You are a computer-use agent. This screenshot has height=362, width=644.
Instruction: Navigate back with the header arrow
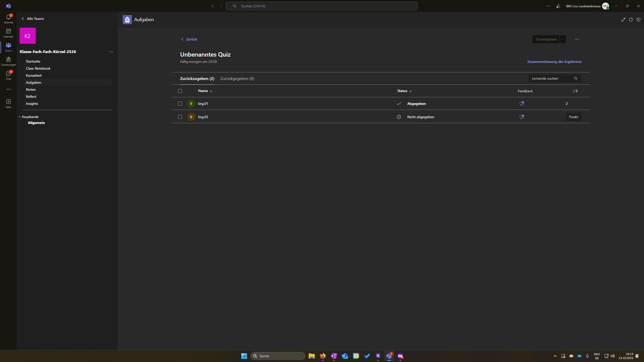(x=213, y=6)
